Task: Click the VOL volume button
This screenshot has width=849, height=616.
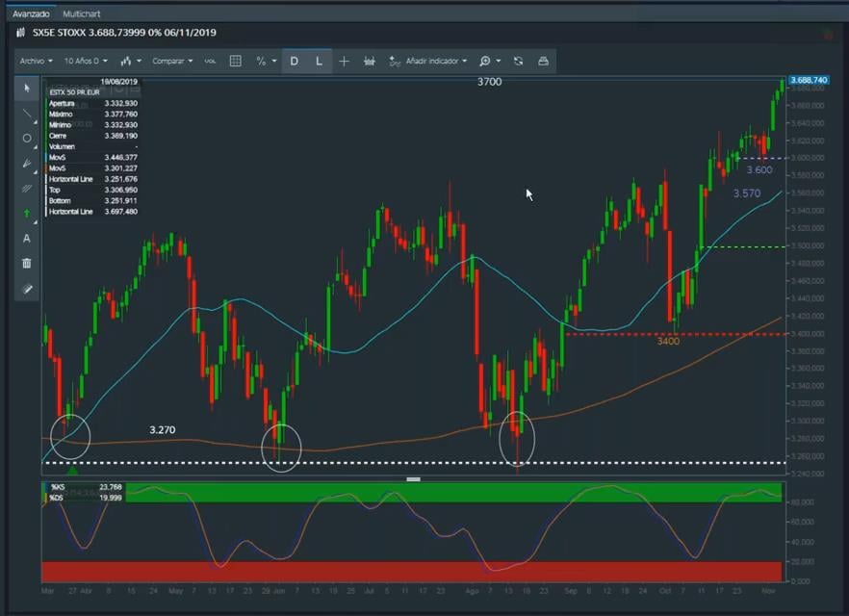Action: point(210,62)
